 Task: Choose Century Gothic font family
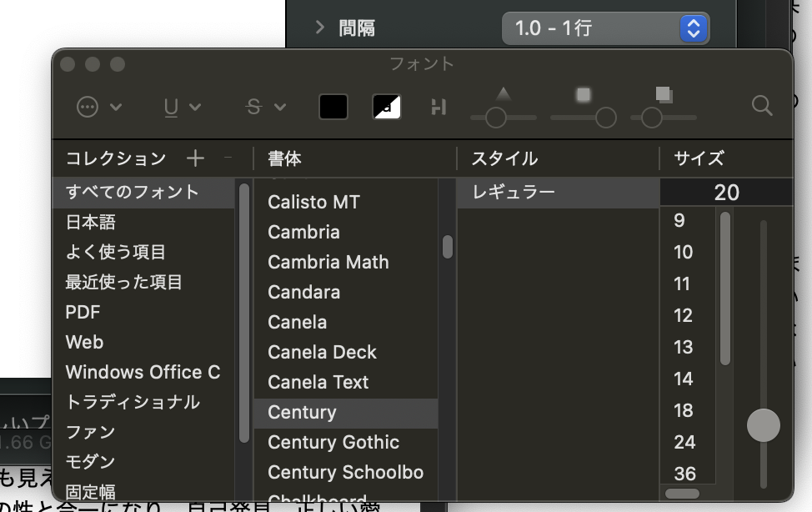[x=333, y=442]
